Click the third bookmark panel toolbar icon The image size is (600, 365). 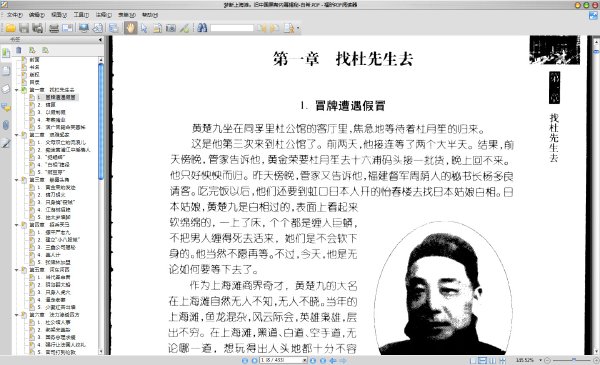[x=45, y=50]
